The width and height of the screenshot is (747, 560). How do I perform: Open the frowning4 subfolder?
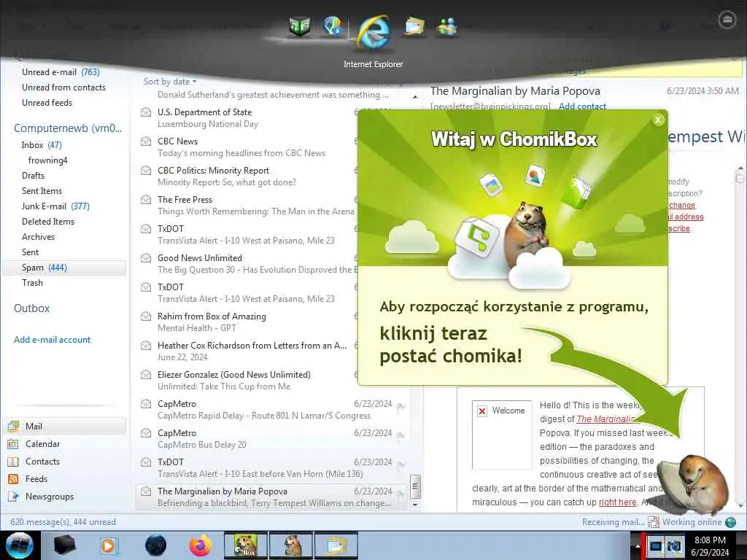(x=47, y=160)
